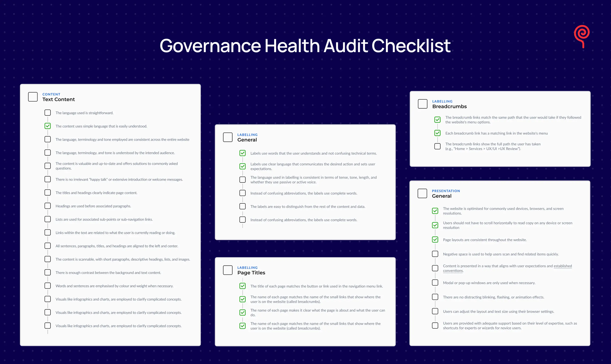
Task: Toggle the "Page Titles" section checkbox
Action: point(227,270)
